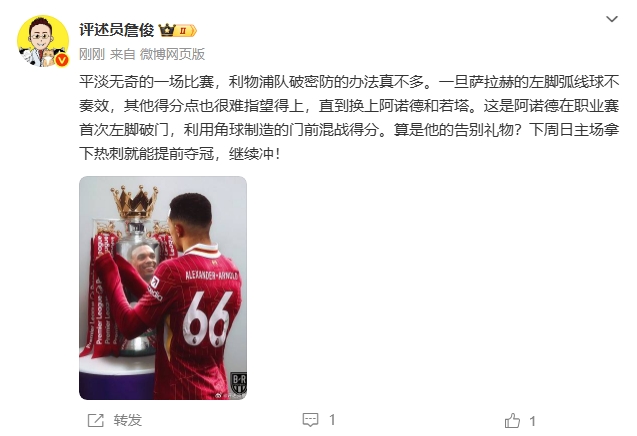Click the post text about 利物浦
637x436 pixels.
349,118
